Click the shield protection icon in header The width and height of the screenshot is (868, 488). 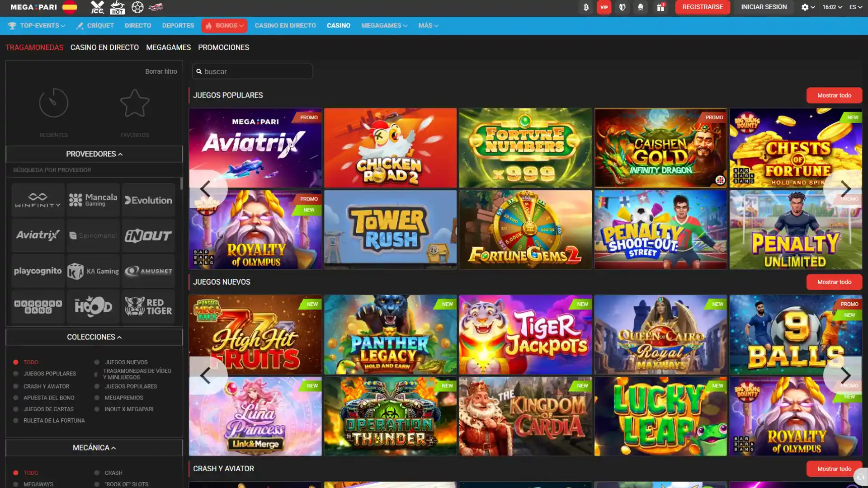623,7
